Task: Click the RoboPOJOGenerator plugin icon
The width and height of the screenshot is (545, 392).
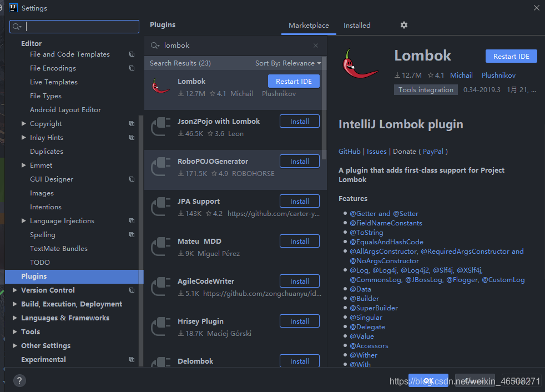Action: tap(161, 166)
